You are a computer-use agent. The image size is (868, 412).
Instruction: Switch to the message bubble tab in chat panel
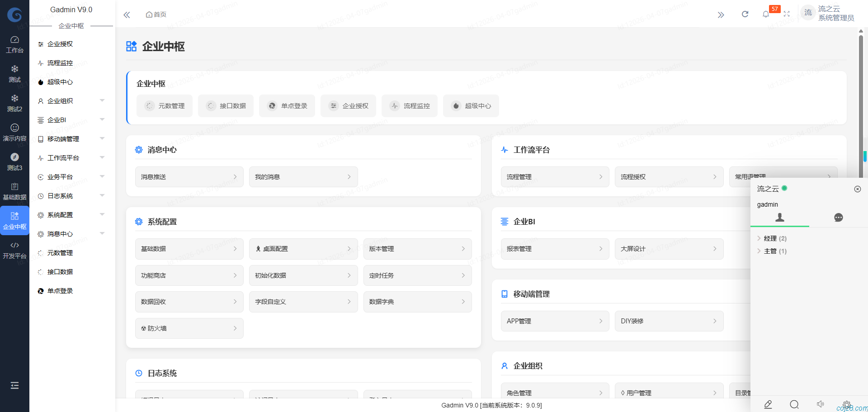(839, 218)
